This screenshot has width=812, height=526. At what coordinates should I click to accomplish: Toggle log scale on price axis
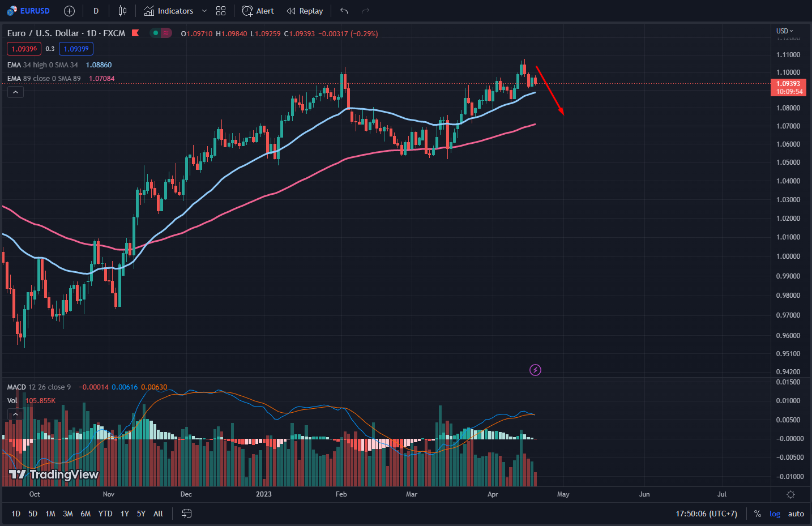[775, 514]
